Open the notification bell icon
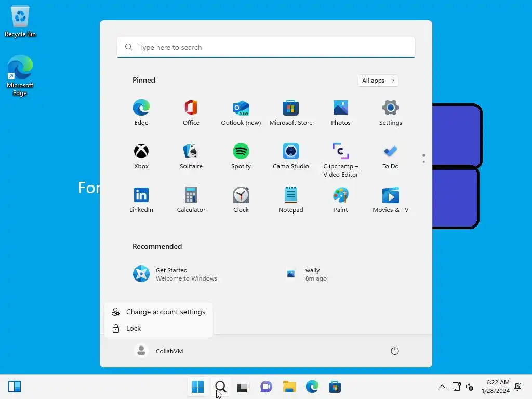532x399 pixels. (518, 387)
